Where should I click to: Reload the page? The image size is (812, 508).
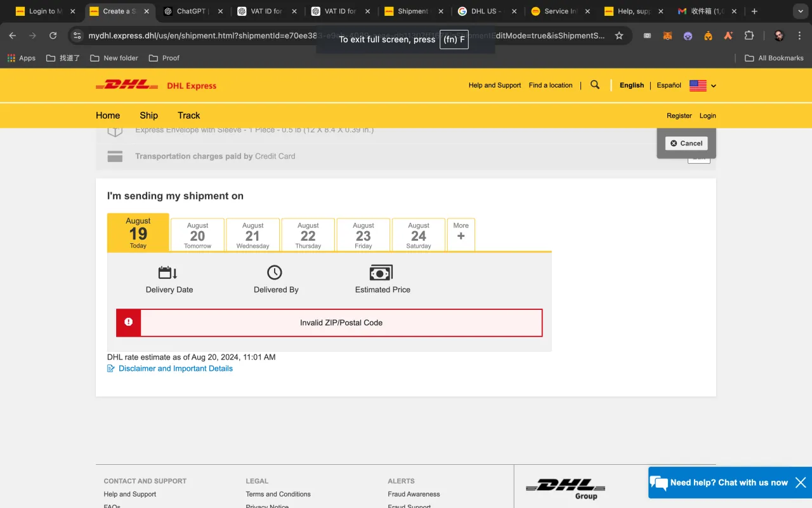(53, 36)
